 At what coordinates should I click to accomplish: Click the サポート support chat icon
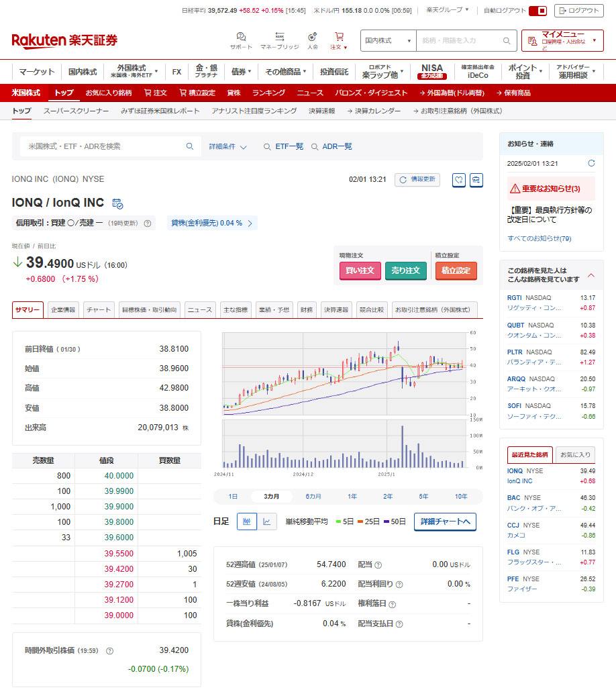(241, 37)
